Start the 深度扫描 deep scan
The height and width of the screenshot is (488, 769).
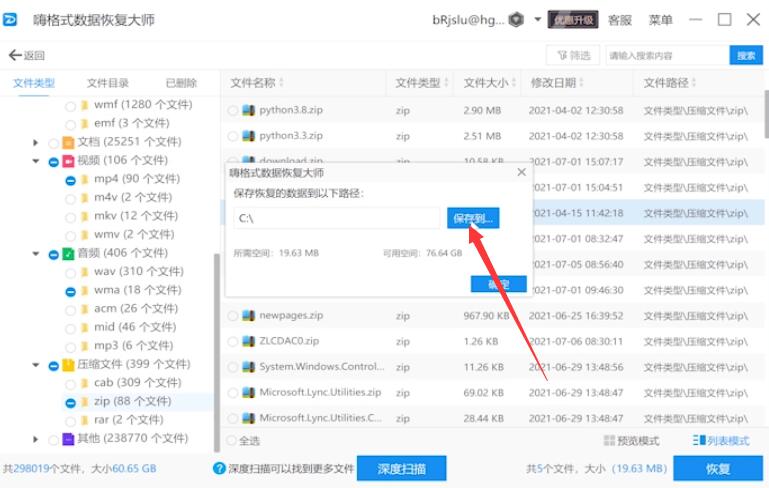click(x=401, y=468)
